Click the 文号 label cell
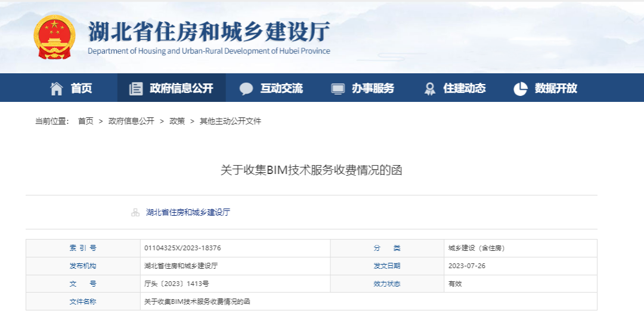Screen dimensions: 644x320 (83, 284)
